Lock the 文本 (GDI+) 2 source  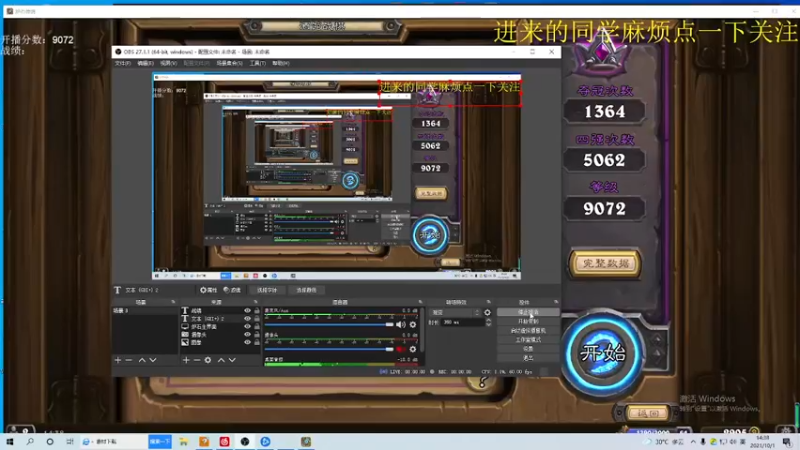click(257, 318)
